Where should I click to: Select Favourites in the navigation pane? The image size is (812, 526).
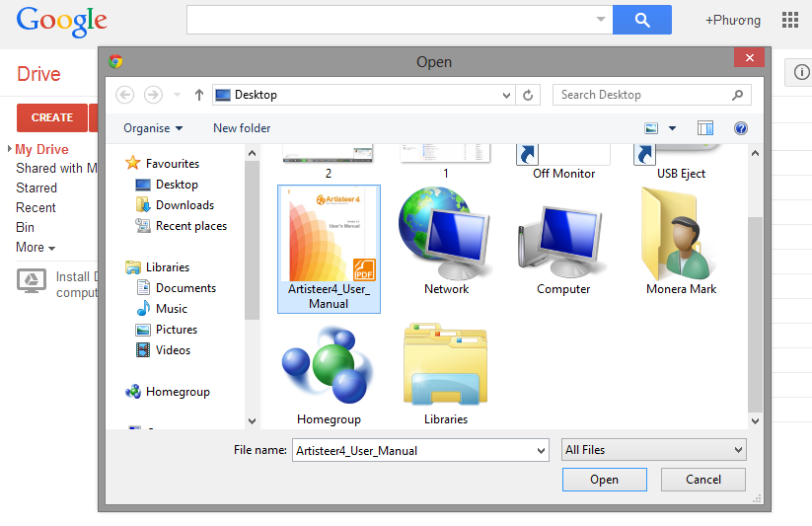[162, 163]
